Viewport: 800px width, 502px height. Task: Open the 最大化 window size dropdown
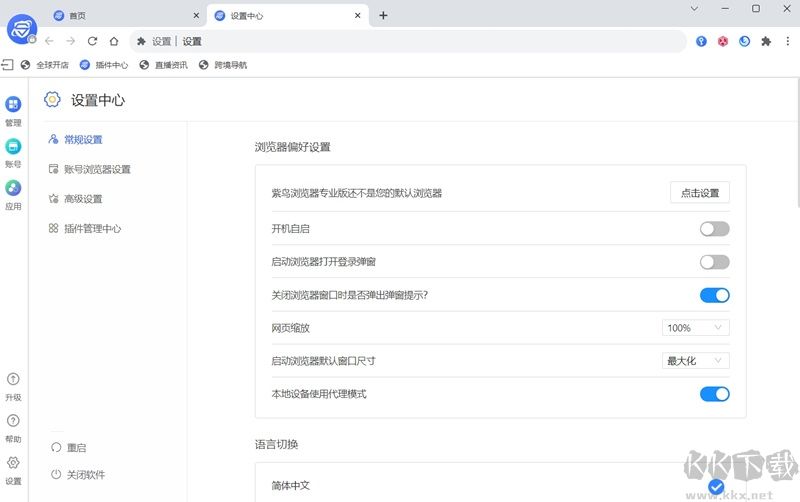(695, 361)
